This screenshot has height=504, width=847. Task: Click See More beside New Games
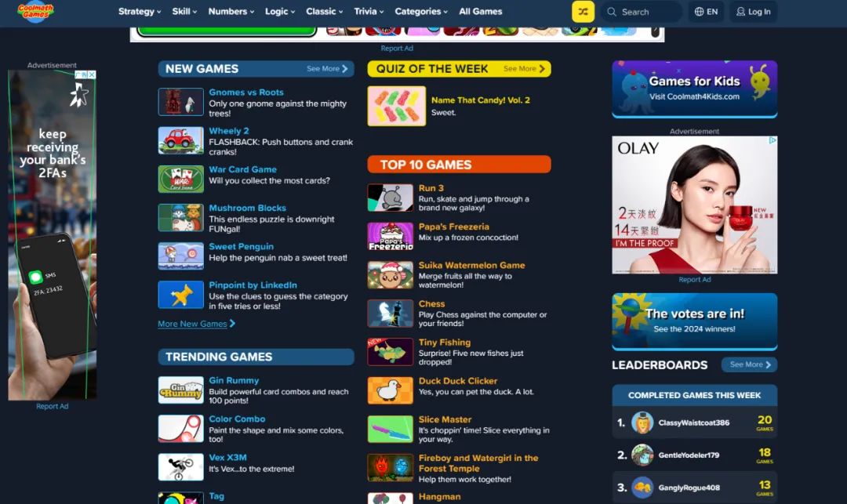(327, 68)
